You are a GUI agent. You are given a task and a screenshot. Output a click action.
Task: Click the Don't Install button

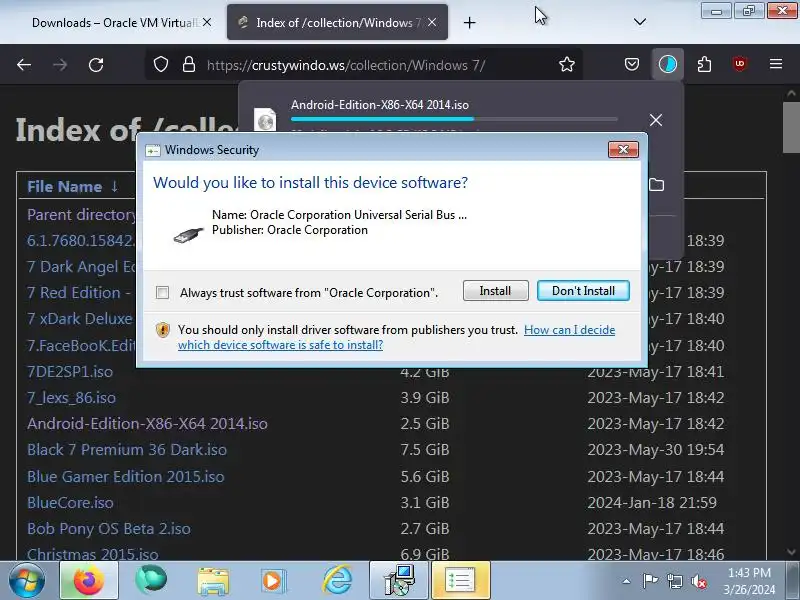pyautogui.click(x=583, y=291)
